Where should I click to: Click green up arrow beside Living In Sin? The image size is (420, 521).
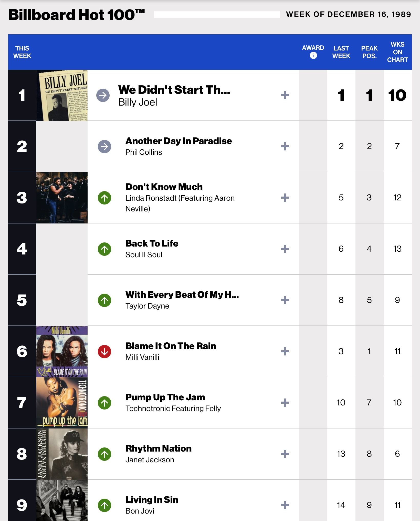click(104, 505)
